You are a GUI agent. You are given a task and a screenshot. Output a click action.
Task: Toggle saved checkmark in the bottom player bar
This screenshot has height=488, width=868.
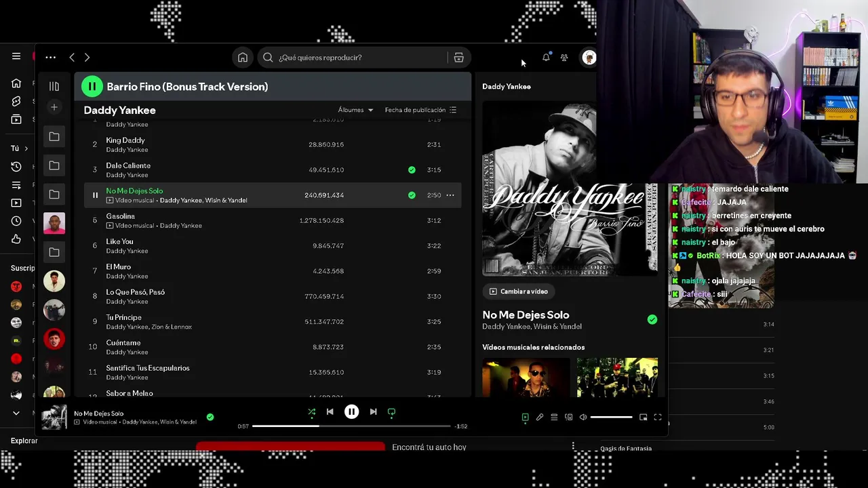coord(210,418)
